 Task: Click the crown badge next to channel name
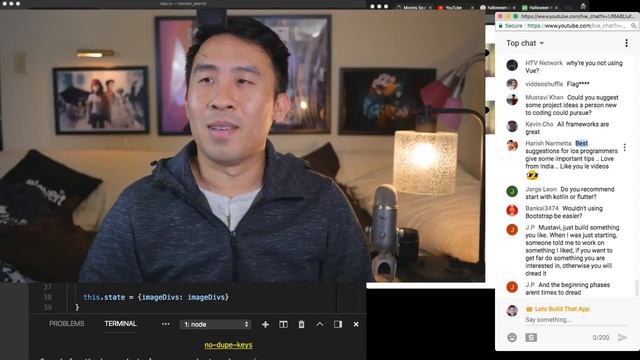pos(529,309)
